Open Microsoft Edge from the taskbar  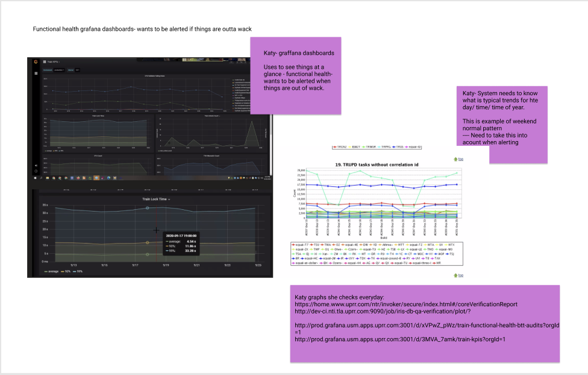click(x=109, y=178)
